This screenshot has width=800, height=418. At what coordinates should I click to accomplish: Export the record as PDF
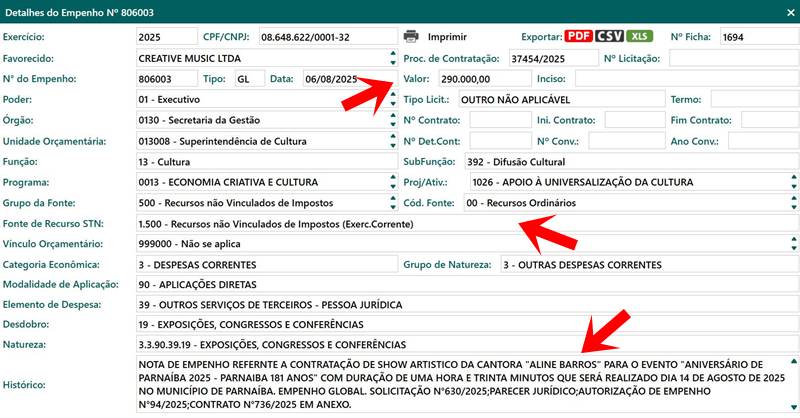point(578,36)
